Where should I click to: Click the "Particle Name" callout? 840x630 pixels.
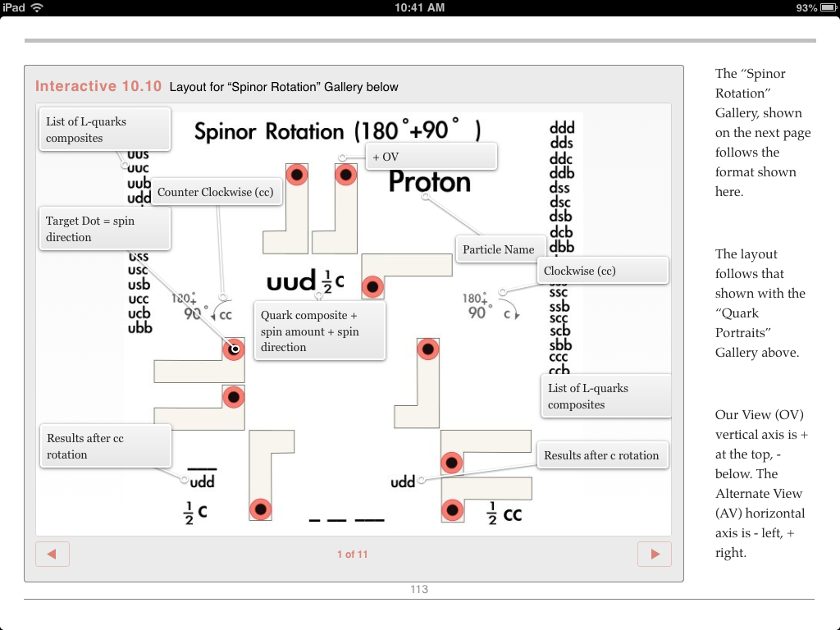click(500, 248)
